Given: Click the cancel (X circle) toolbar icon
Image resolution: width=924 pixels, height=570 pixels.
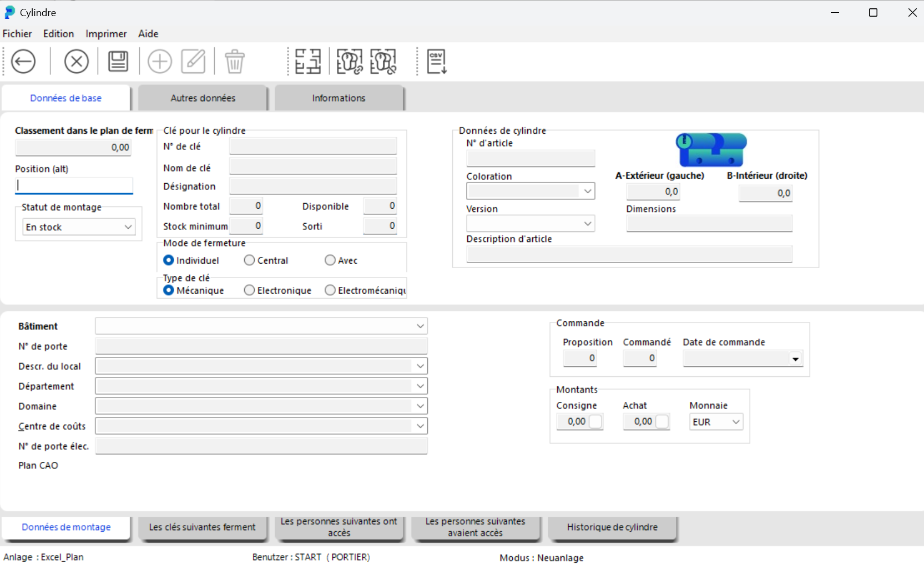Looking at the screenshot, I should coord(77,61).
